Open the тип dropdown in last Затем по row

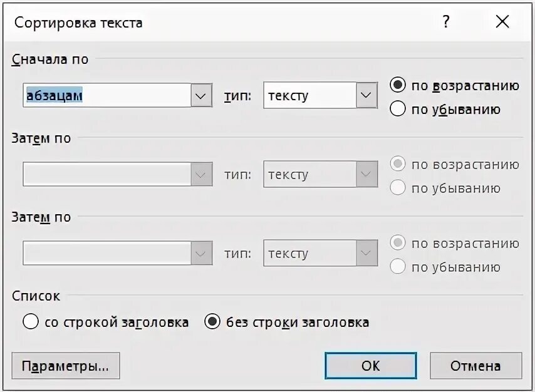coord(366,253)
